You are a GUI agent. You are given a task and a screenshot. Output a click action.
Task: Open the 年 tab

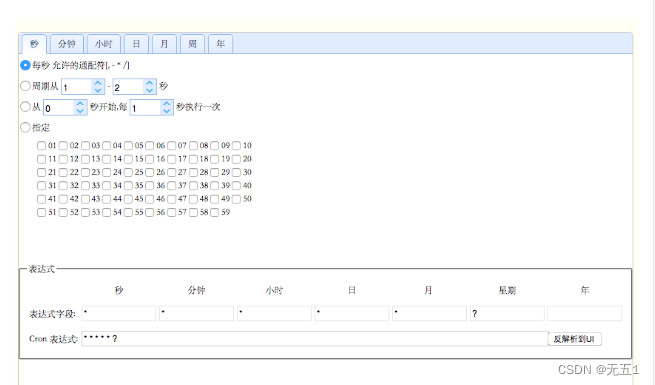(220, 44)
